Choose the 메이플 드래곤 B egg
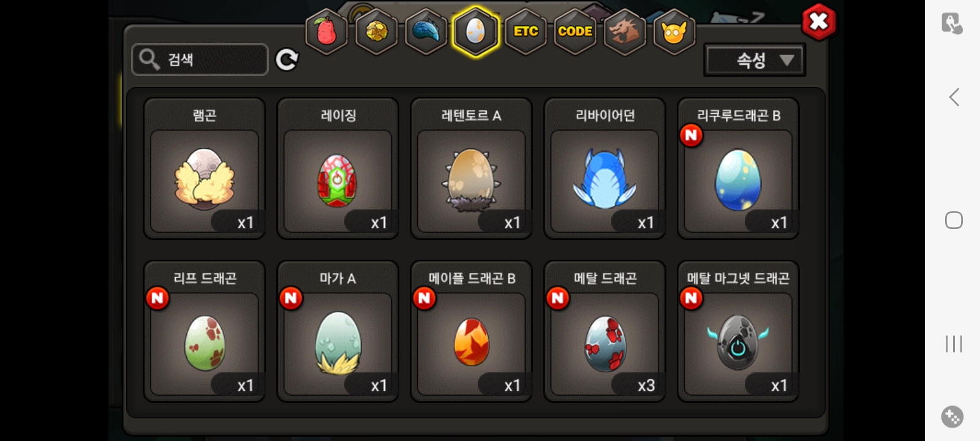 point(471,331)
